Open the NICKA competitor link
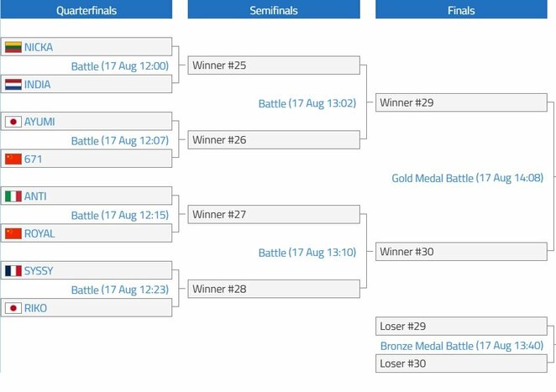Viewport: 556px width, 392px height. pos(39,47)
